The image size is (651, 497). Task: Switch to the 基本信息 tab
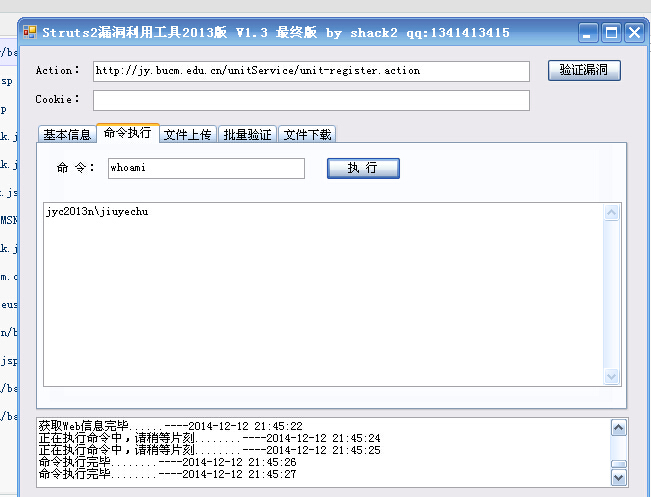(67, 135)
